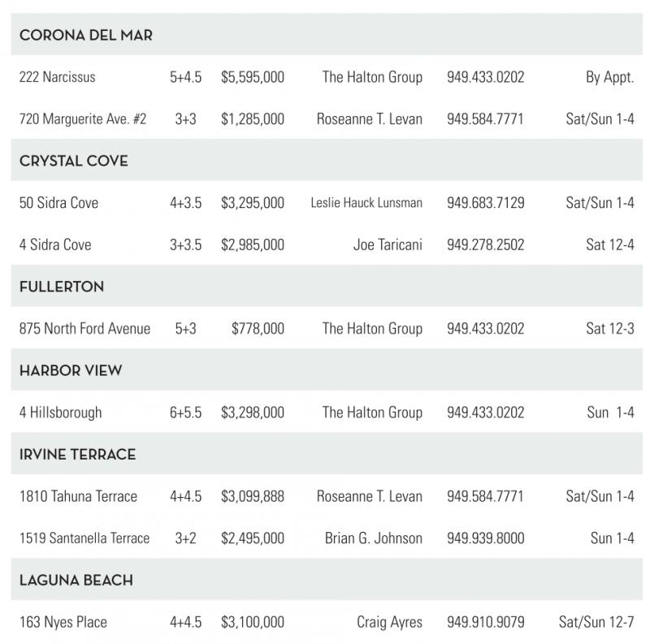This screenshot has height=644, width=650.
Task: Click phone number 949.910.9079
Action: [x=485, y=623]
